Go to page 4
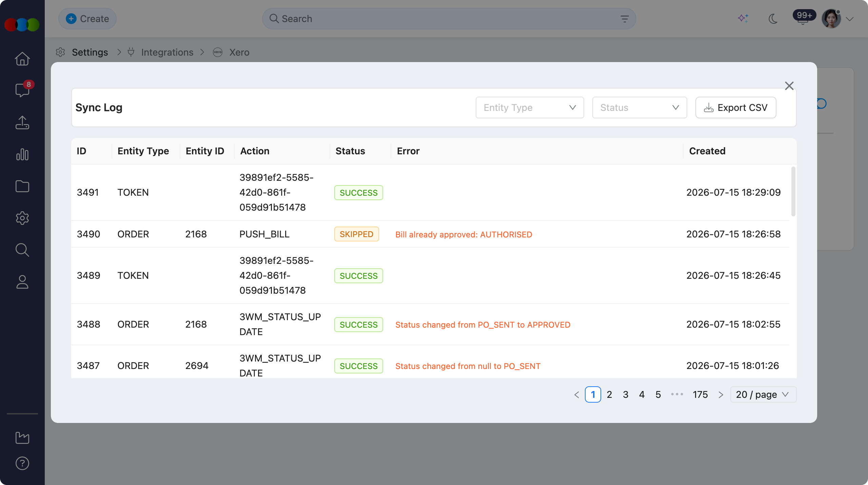 [642, 394]
